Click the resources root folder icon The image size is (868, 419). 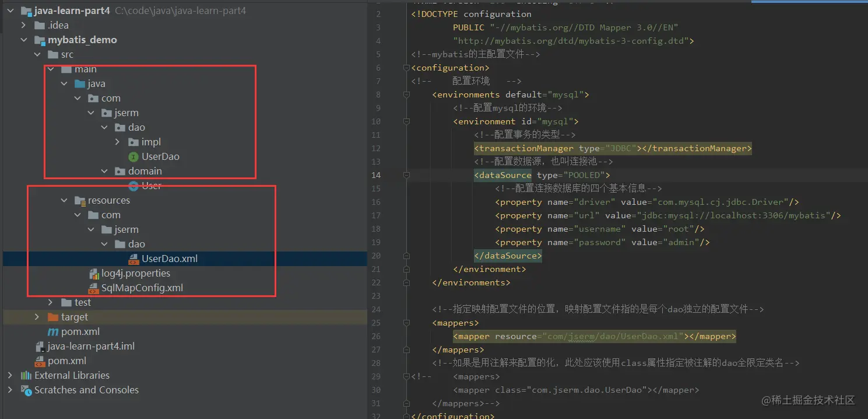80,200
